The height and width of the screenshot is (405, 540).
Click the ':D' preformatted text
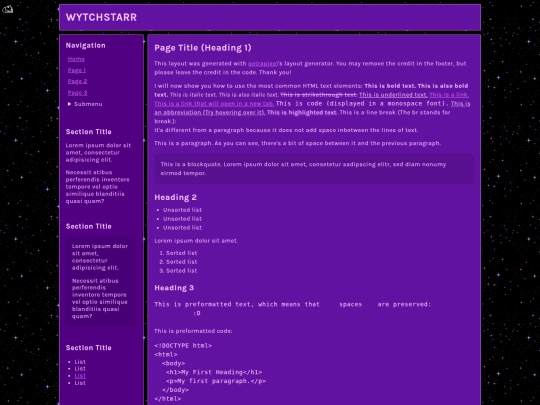[x=197, y=313]
